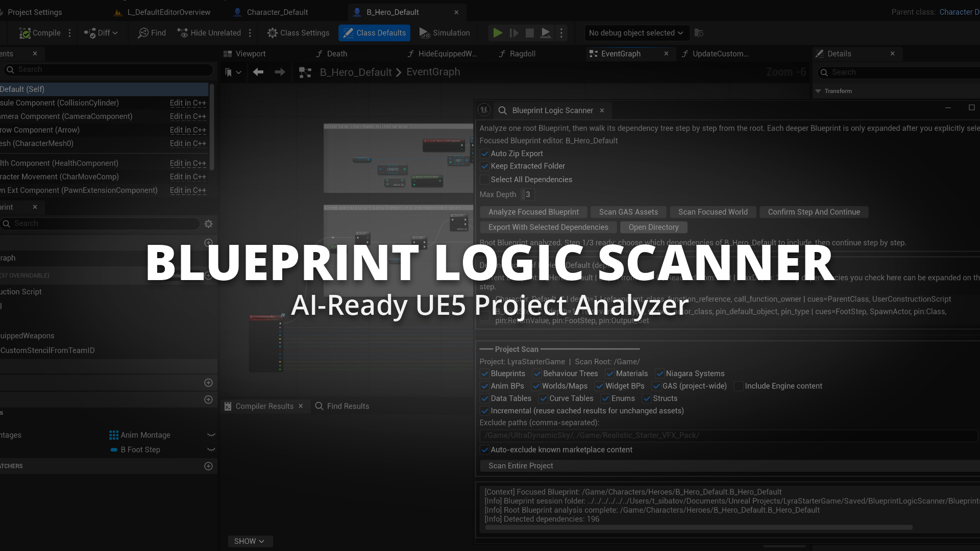
Task: Expand B Foot Step class dropdown
Action: (211, 450)
